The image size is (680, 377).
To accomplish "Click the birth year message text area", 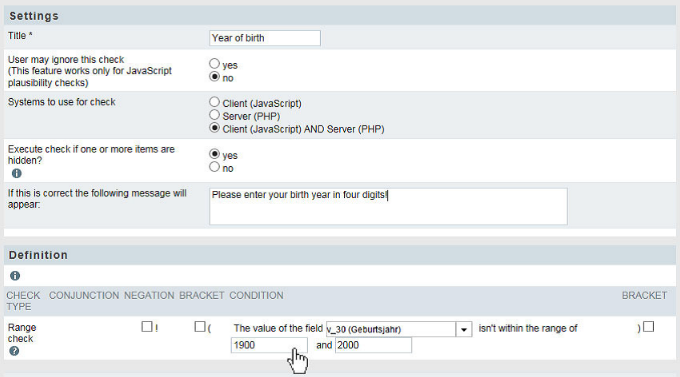I will coord(388,207).
